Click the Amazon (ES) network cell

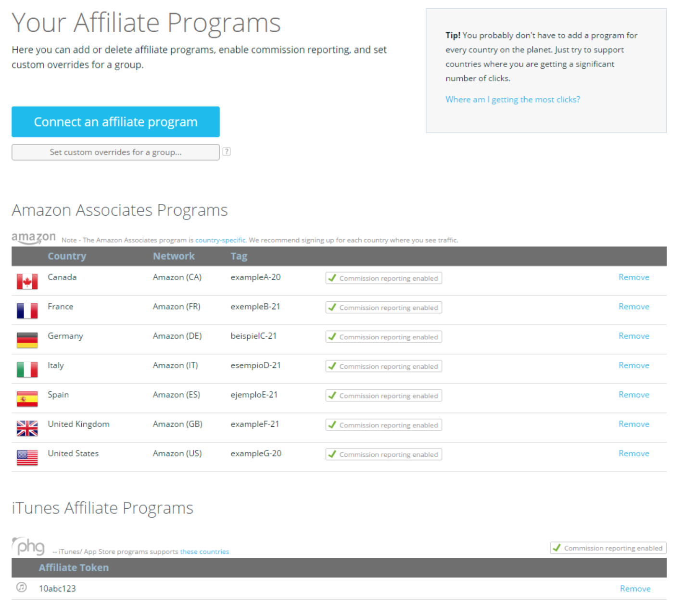(177, 395)
